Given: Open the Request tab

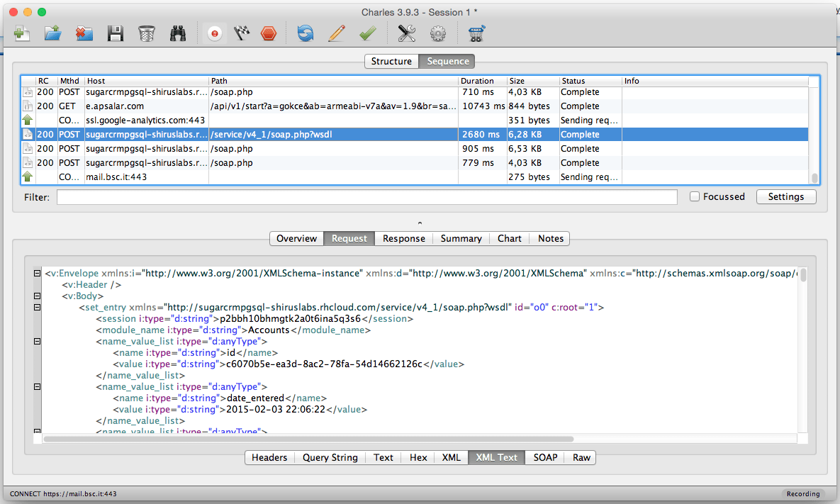Looking at the screenshot, I should pyautogui.click(x=349, y=238).
